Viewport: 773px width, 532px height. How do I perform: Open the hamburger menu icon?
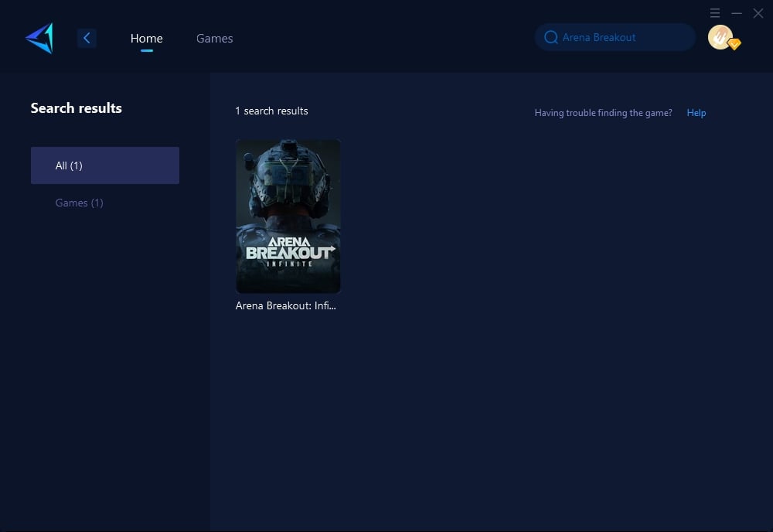[715, 13]
